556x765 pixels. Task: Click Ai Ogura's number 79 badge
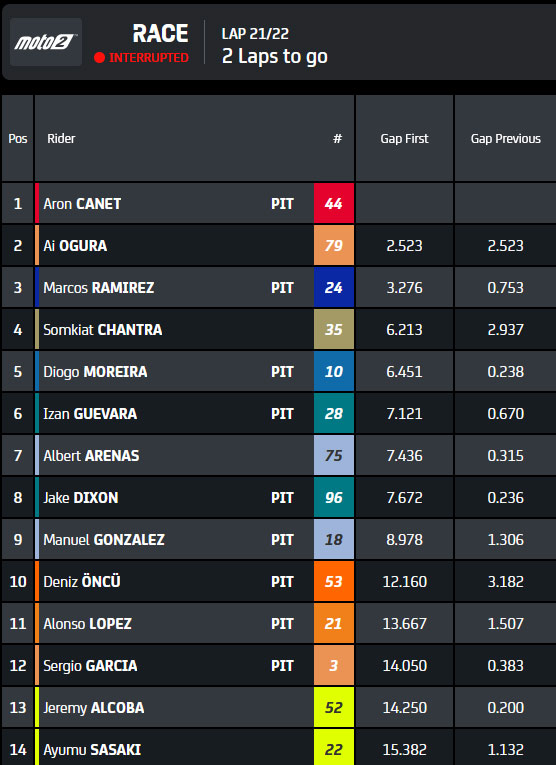[334, 245]
